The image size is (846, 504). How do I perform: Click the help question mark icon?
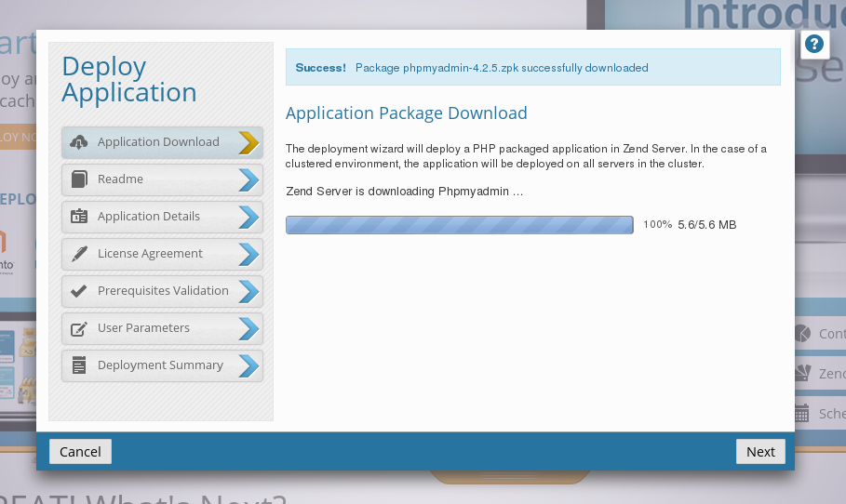[814, 44]
